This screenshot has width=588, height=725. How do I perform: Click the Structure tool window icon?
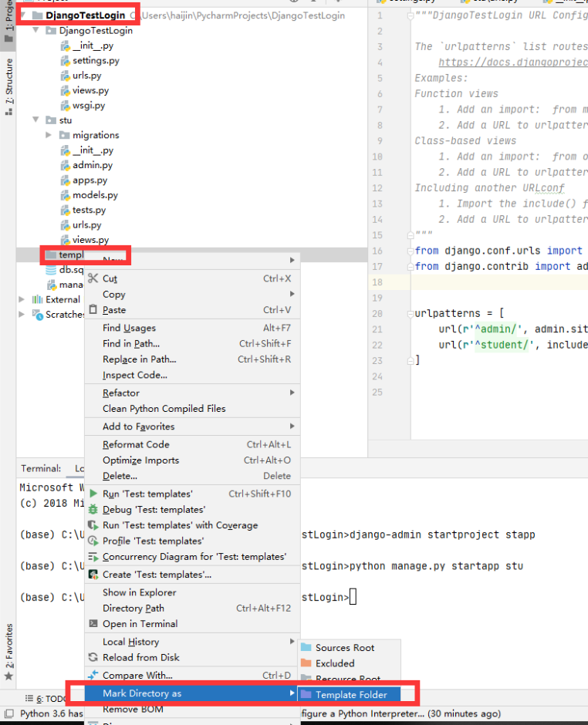click(x=8, y=111)
